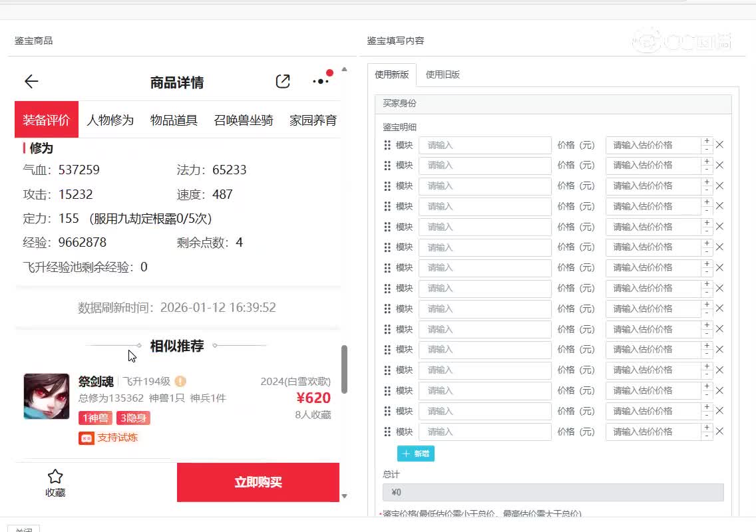This screenshot has height=532, width=756.
Task: Click the first 模块 text input field
Action: pyautogui.click(x=485, y=145)
